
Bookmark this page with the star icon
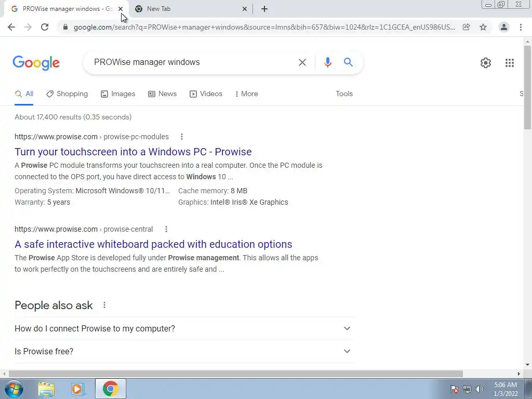(x=483, y=27)
